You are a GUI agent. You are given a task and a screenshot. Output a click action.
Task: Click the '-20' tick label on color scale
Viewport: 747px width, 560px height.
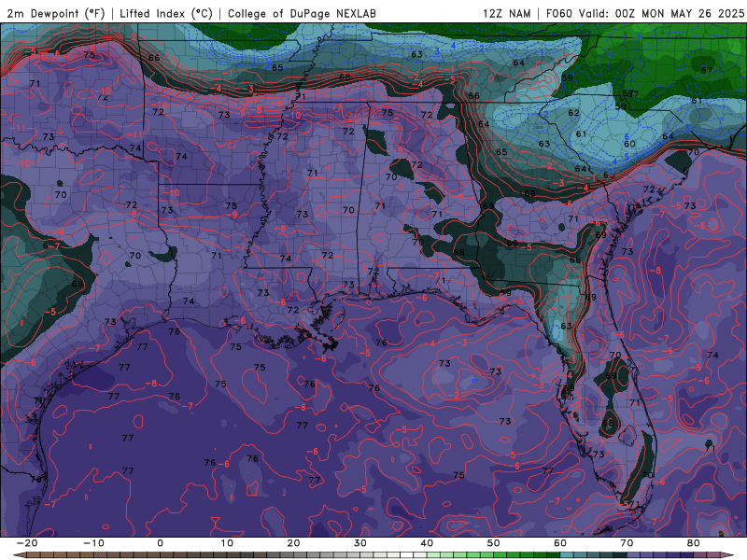pos(27,543)
